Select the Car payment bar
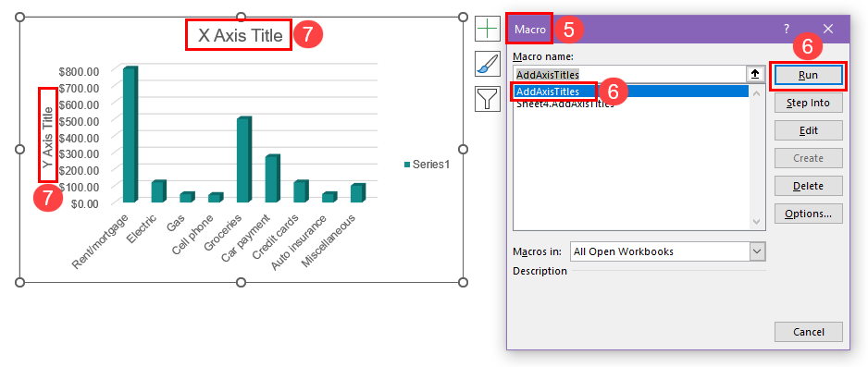This screenshot has width=868, height=367. tap(272, 178)
